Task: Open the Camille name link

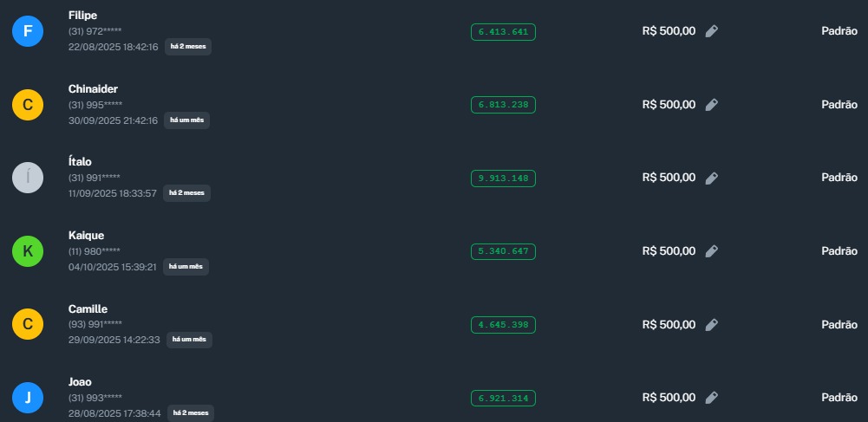Action: tap(88, 309)
